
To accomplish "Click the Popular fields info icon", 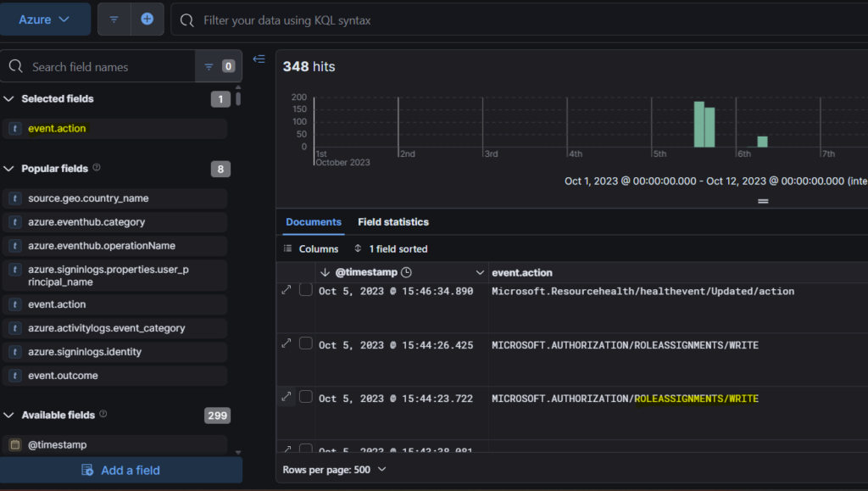I will 97,168.
